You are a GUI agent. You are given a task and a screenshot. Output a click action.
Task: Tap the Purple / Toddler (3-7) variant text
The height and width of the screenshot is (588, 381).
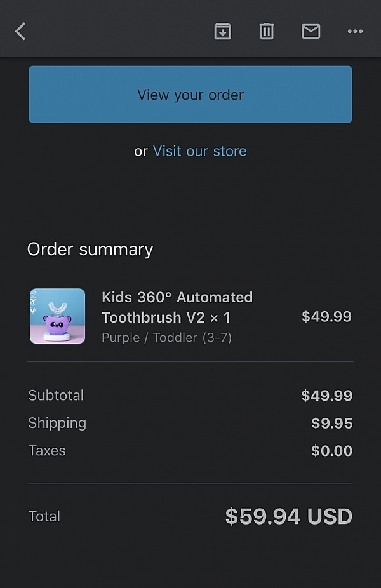(x=166, y=338)
